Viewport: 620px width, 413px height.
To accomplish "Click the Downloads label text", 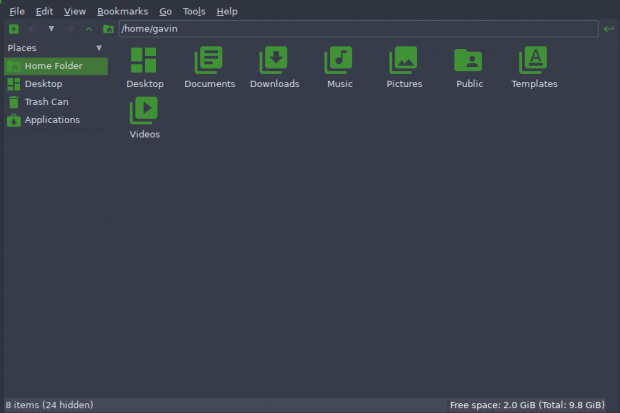I will click(274, 84).
